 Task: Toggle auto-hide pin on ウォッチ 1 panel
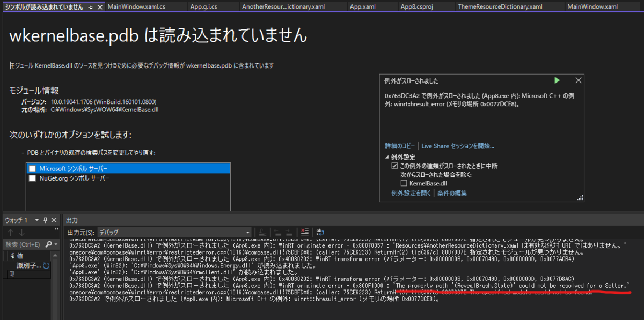(x=46, y=220)
